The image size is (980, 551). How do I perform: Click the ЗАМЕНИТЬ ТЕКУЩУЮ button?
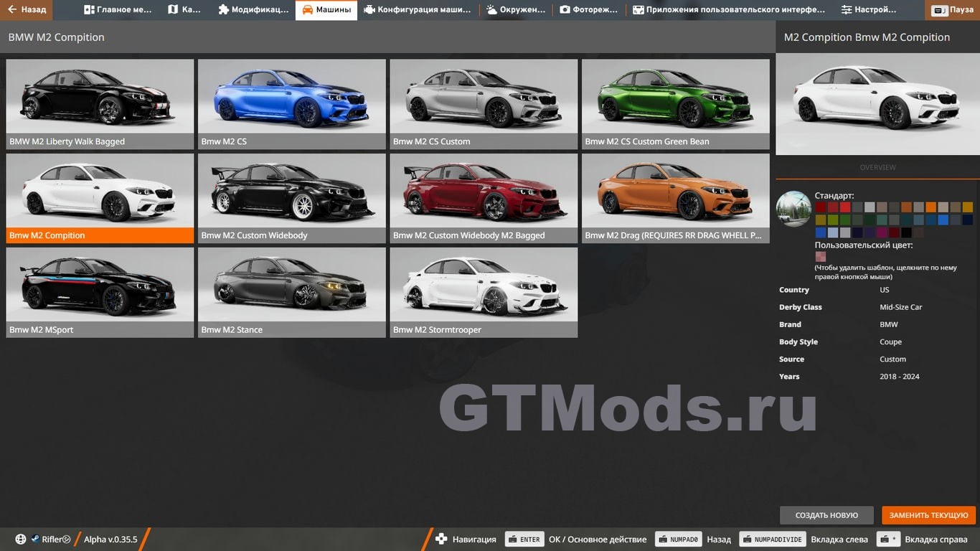[x=928, y=515]
